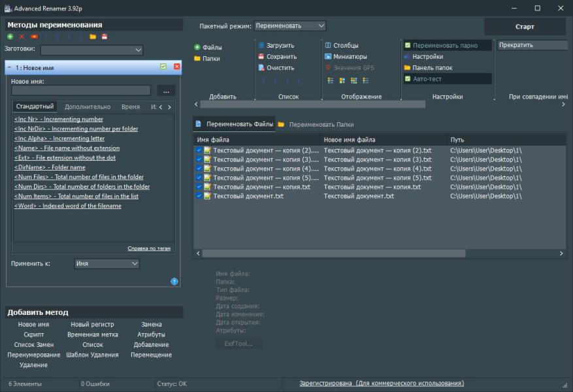Click the file list scroll-right arrow
The width and height of the screenshot is (573, 392).
pos(561,253)
